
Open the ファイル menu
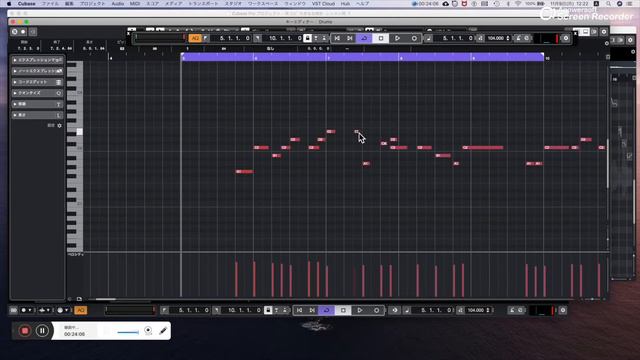50,4
